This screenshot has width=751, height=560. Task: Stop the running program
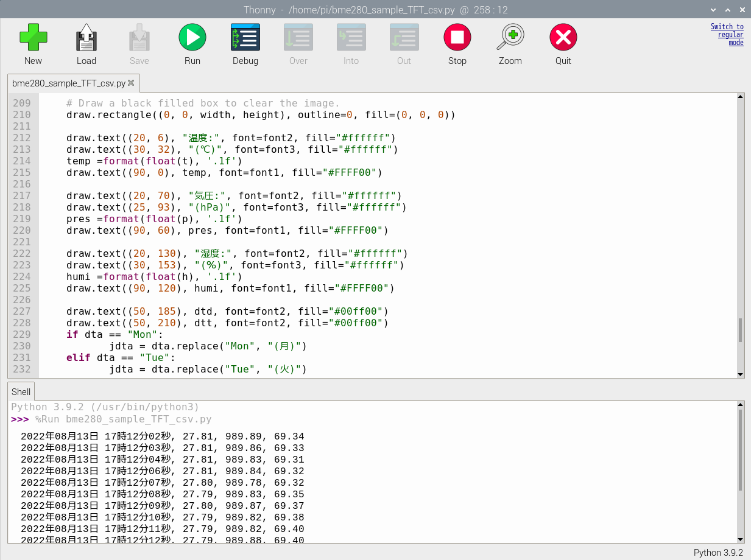457,38
